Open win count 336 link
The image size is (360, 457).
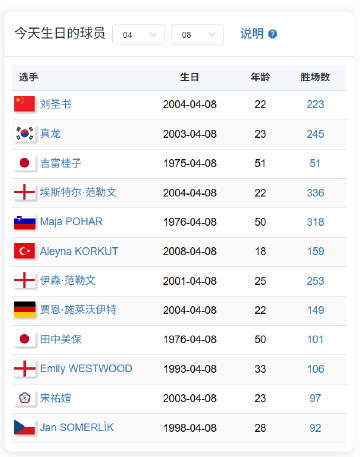pyautogui.click(x=315, y=193)
